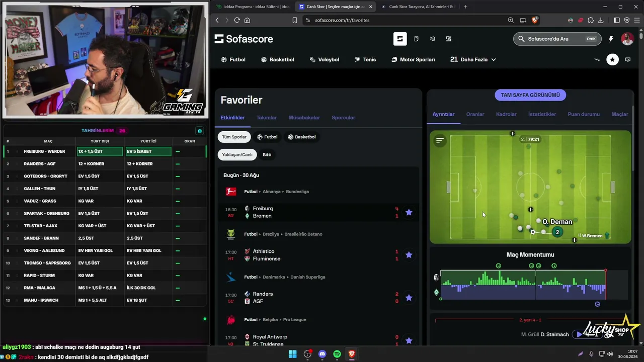Select the Basketbol filter chip
This screenshot has width=644, height=362.
coord(301,137)
